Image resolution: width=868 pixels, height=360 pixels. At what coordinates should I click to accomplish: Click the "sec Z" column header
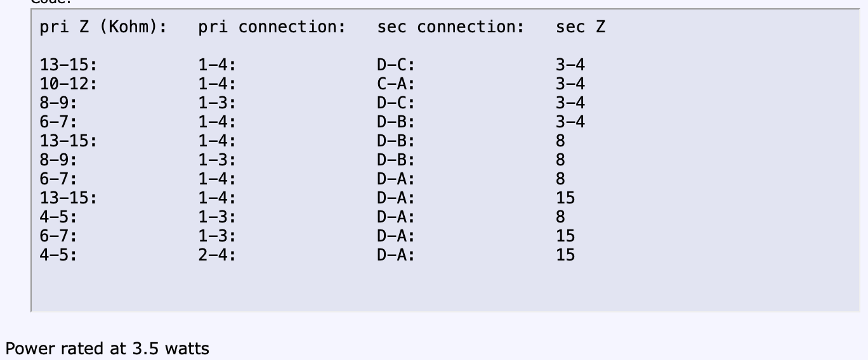580,28
